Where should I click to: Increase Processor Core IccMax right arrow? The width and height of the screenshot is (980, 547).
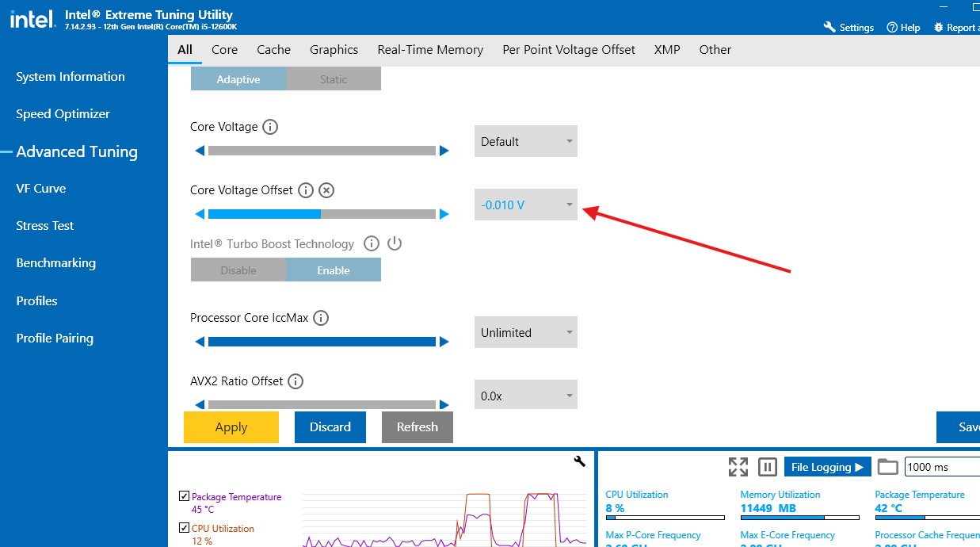pyautogui.click(x=444, y=342)
